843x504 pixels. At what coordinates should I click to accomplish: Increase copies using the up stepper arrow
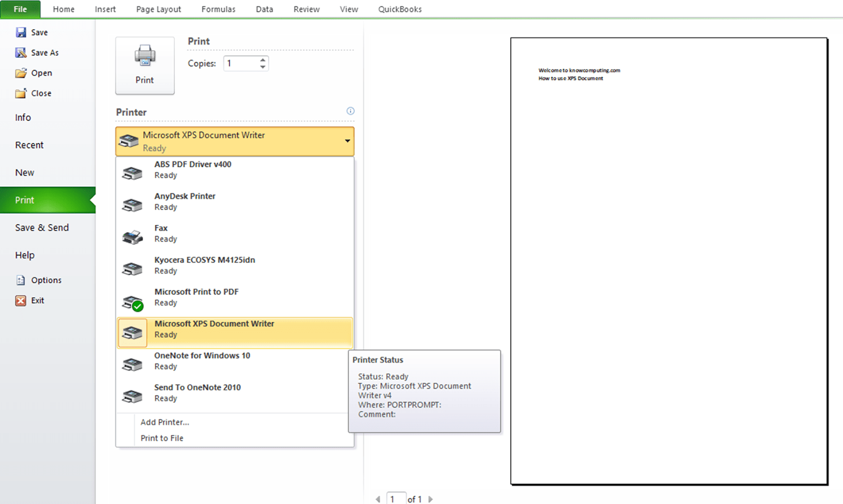[x=262, y=60]
